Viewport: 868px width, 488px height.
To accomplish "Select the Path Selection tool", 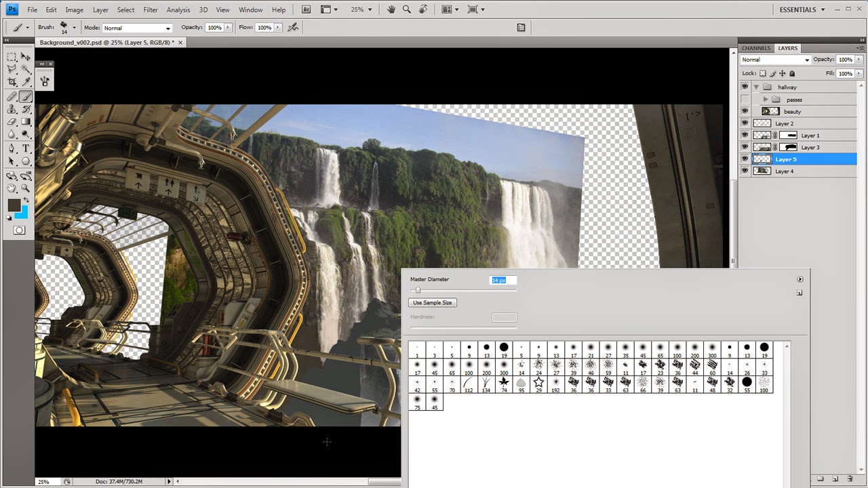I will pos(12,161).
